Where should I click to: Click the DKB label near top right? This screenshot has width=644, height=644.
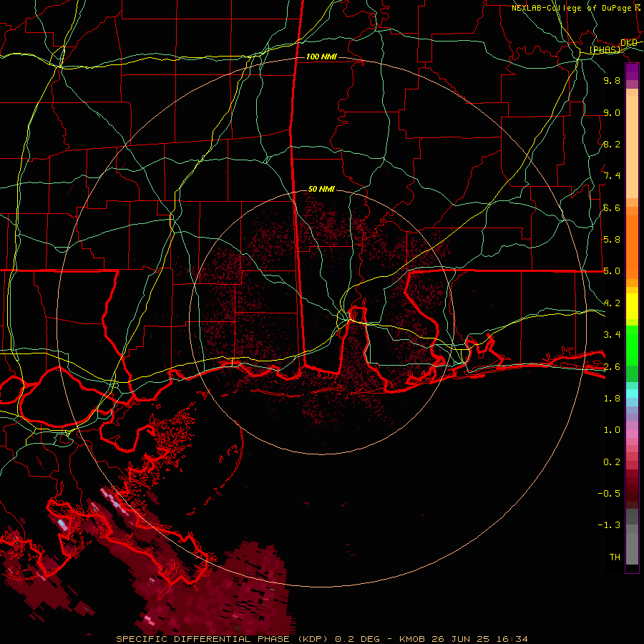tap(629, 43)
